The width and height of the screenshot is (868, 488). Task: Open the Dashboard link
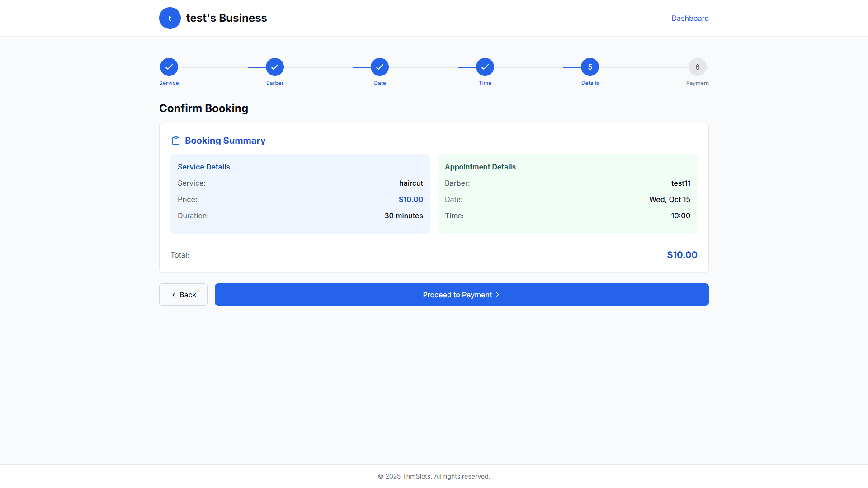coord(690,18)
